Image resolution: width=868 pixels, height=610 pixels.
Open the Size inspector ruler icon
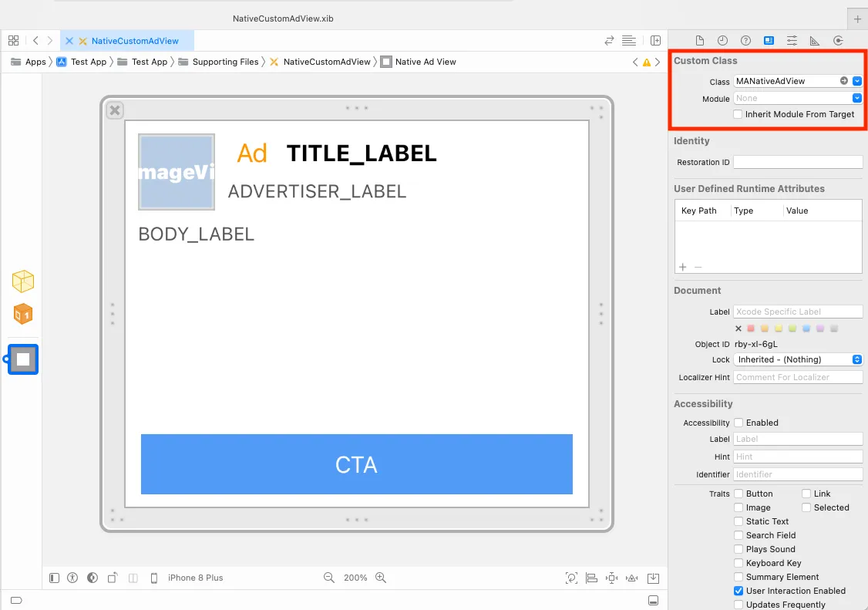click(x=815, y=41)
